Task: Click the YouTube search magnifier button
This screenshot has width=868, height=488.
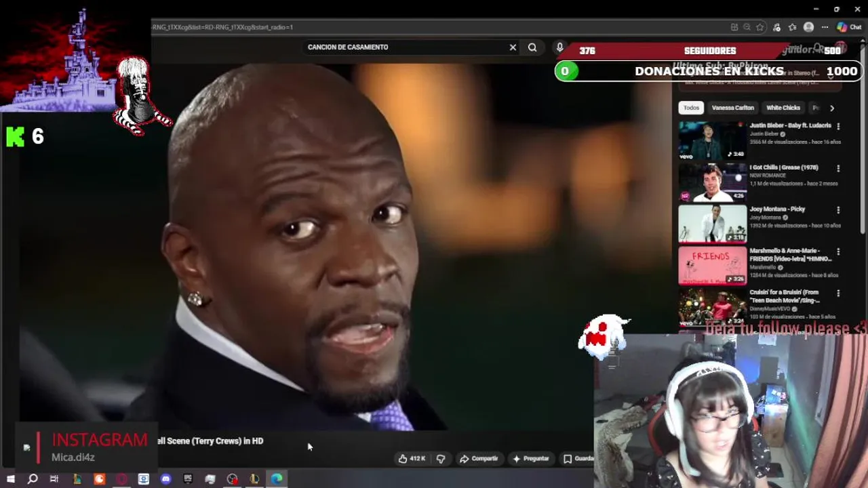Action: pos(532,47)
